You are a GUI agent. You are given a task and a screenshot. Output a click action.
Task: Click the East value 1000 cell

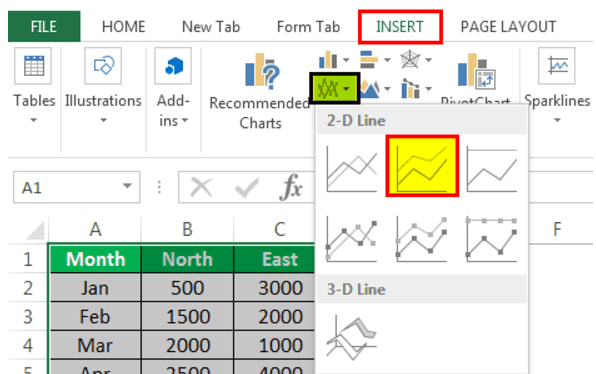pyautogui.click(x=274, y=345)
